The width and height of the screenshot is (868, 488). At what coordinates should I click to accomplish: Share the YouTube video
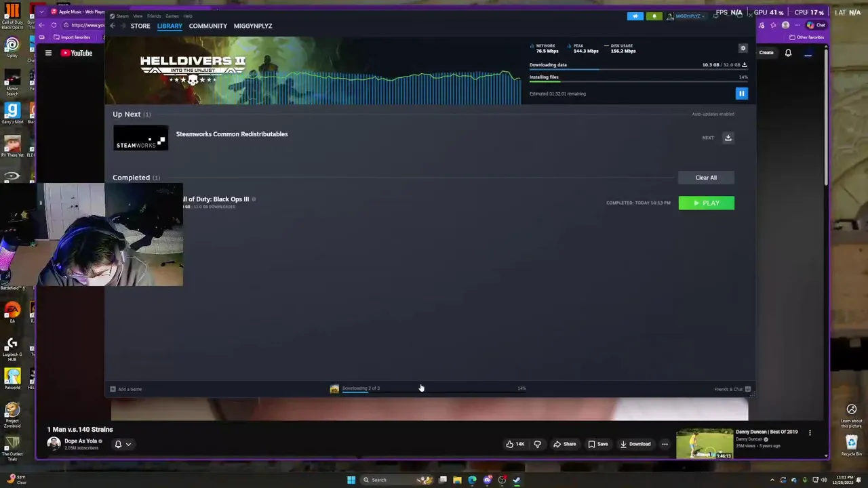[564, 444]
